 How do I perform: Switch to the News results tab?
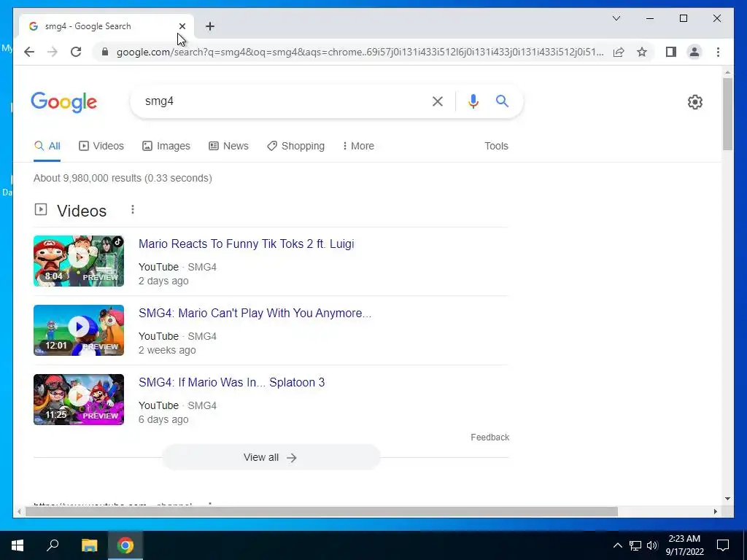[x=228, y=146]
